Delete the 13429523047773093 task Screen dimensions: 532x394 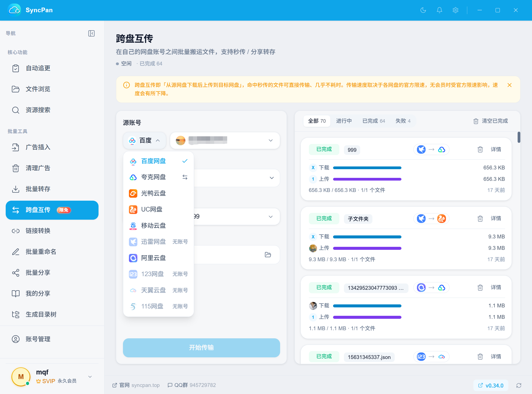point(480,288)
